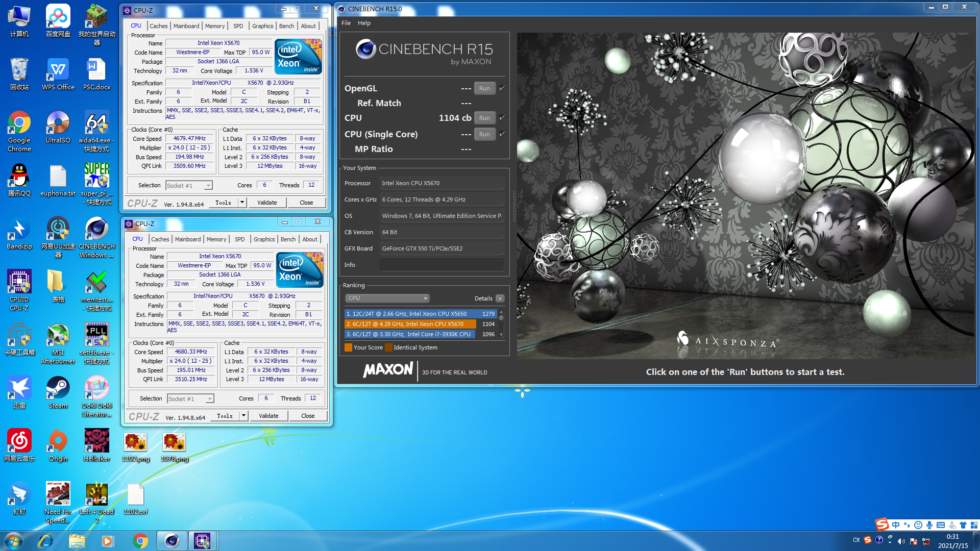Open the volume control in the system tray
The height and width of the screenshot is (551, 980).
pyautogui.click(x=901, y=541)
